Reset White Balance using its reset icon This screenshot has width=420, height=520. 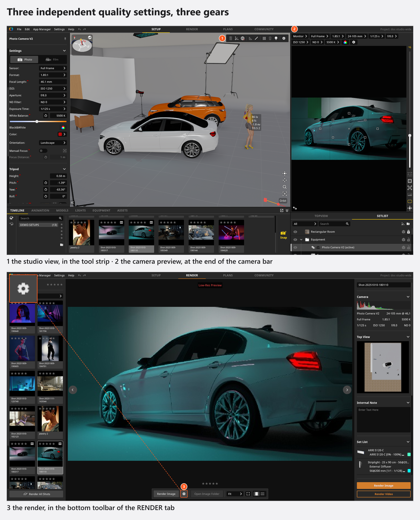tap(46, 116)
